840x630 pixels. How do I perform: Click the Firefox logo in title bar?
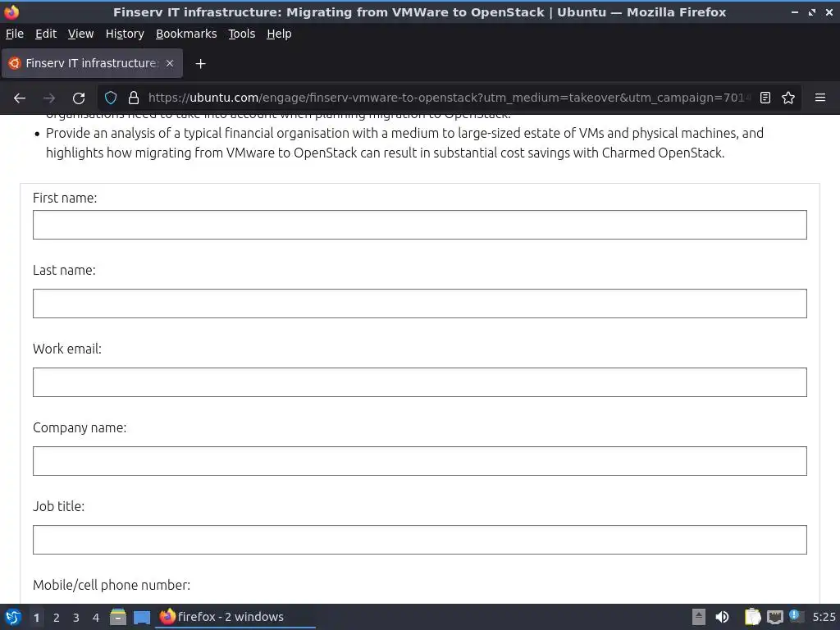point(11,11)
